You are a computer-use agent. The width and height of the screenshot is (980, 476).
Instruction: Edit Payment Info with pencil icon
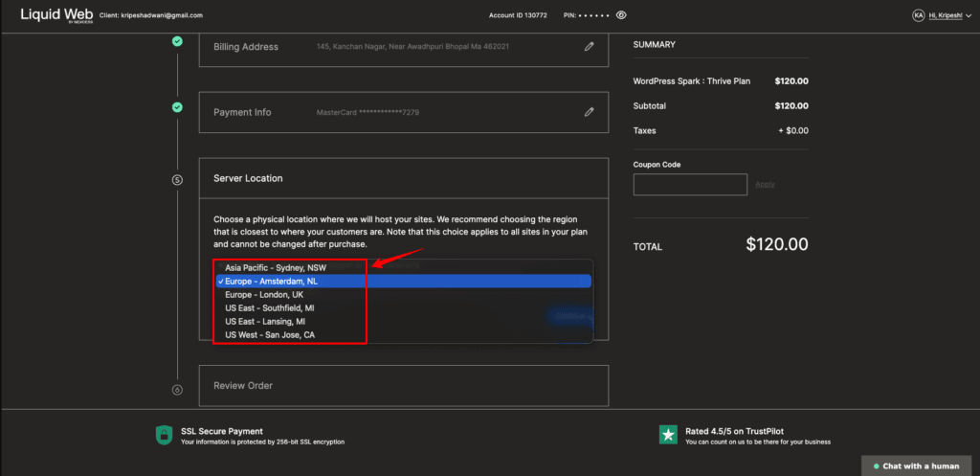589,112
